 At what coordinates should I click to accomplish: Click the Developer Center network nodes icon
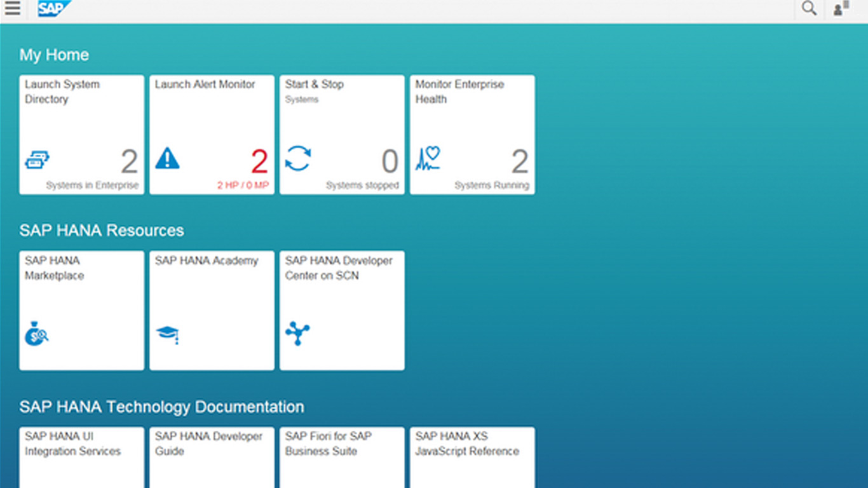pyautogui.click(x=297, y=334)
